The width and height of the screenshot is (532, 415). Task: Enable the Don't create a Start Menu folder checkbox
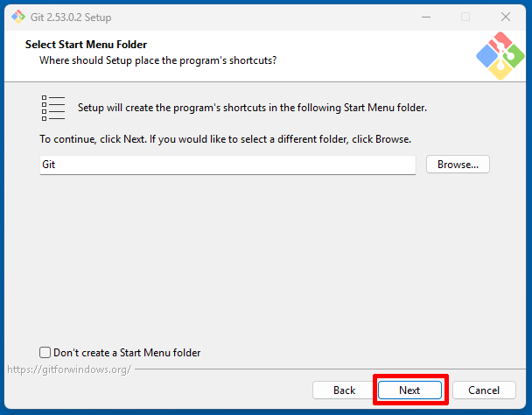tap(45, 353)
